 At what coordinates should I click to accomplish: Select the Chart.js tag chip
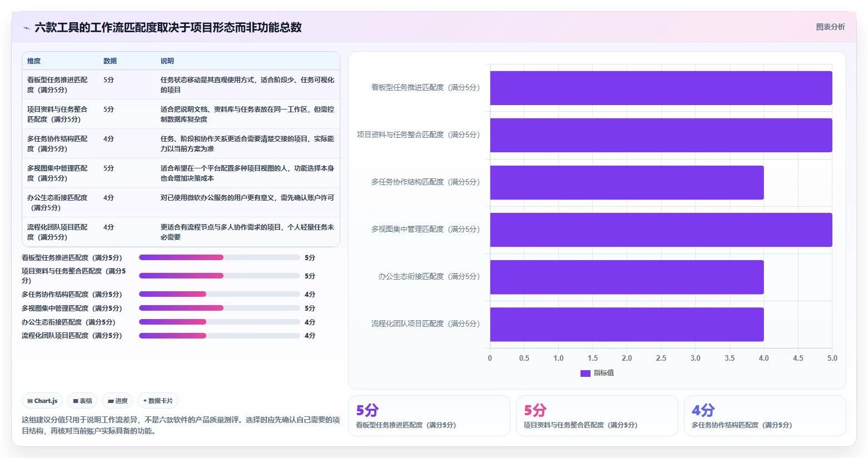point(43,401)
